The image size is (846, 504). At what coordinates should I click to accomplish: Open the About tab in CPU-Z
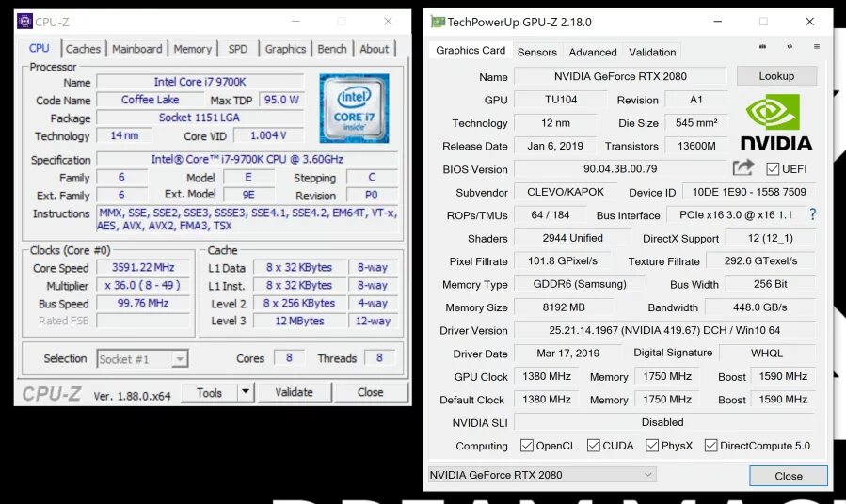(x=374, y=49)
